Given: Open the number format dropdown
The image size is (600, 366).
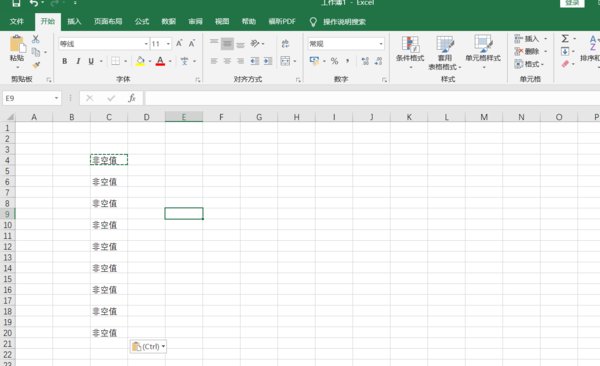Looking at the screenshot, I should [381, 44].
